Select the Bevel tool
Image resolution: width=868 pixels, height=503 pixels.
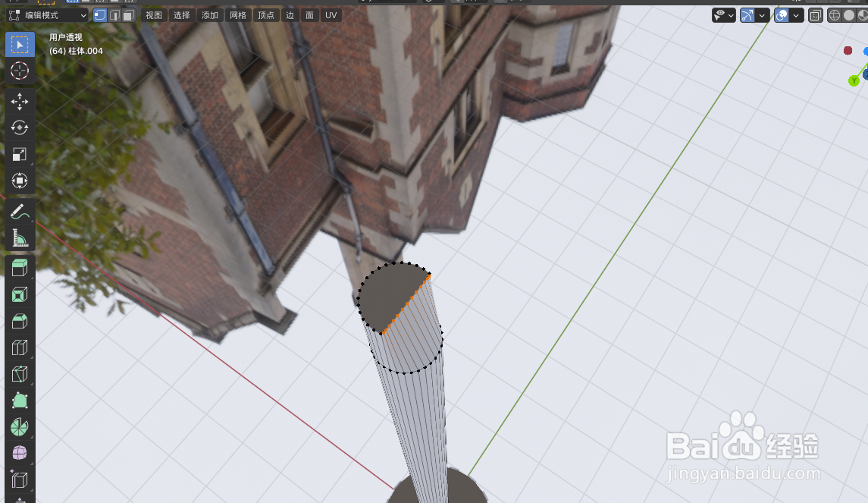[x=20, y=322]
